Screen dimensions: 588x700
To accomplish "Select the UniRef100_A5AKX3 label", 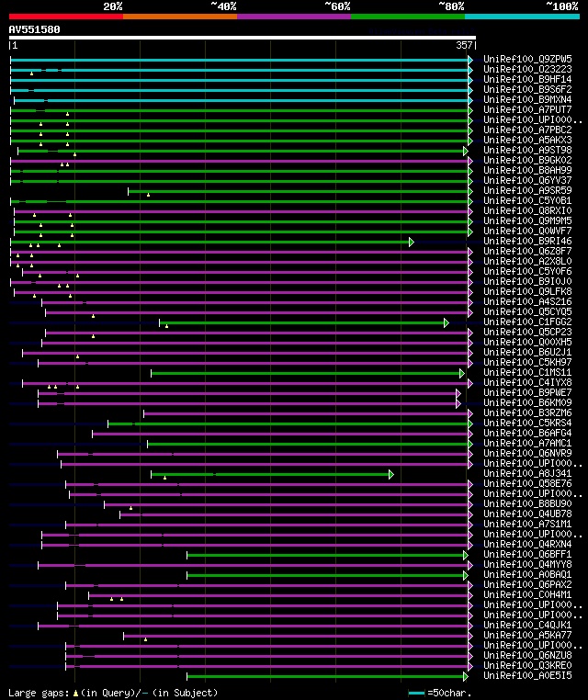I will pos(527,140).
